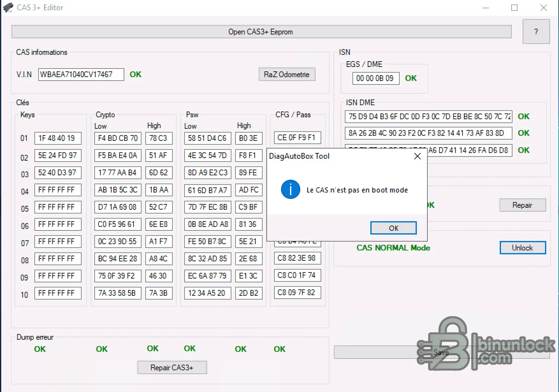Click Psw Low field 12 34 A5 20
This screenshot has width=559, height=392.
tap(207, 293)
